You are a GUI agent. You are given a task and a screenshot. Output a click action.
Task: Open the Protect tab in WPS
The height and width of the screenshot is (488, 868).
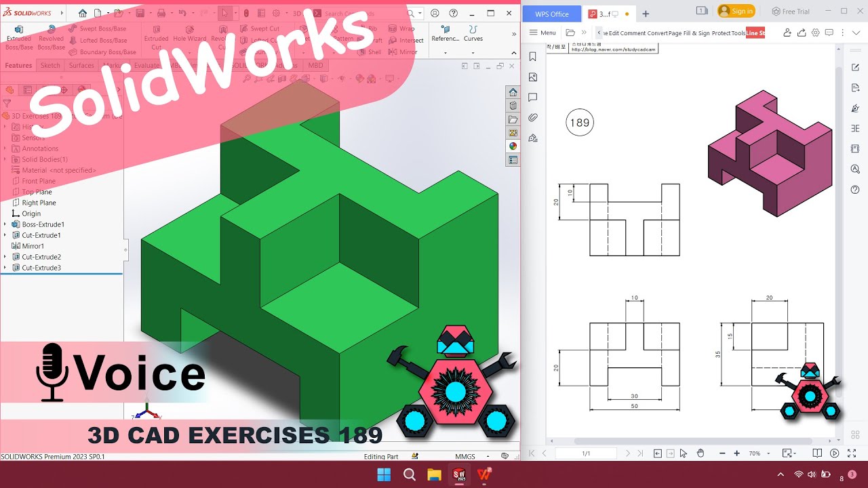pos(721,33)
